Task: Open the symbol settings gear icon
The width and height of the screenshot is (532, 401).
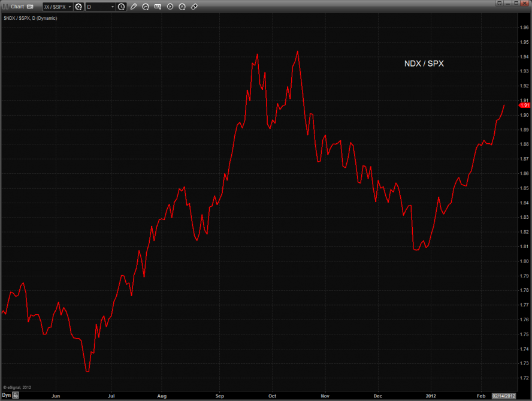Action: pos(78,7)
